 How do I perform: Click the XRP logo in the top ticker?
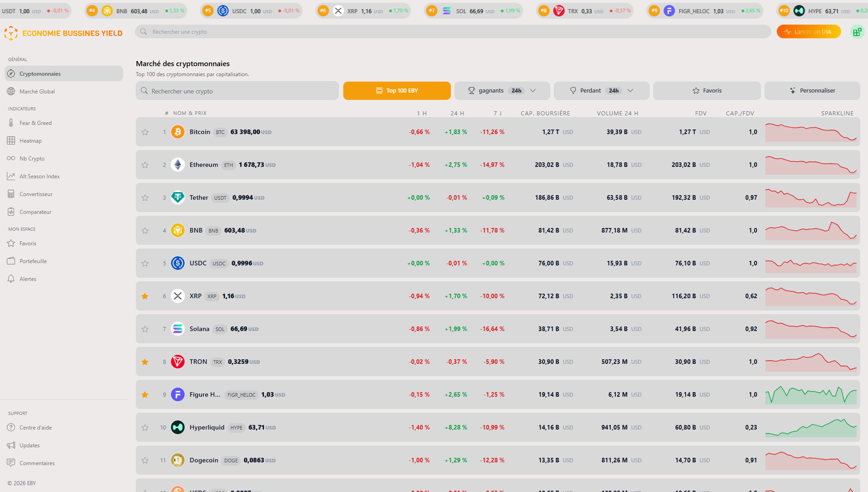[x=338, y=11]
